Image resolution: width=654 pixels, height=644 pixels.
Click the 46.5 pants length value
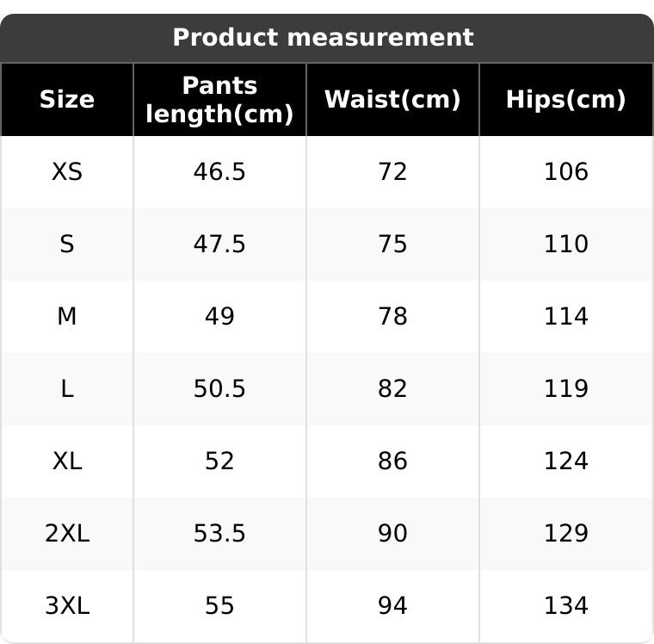tap(219, 172)
